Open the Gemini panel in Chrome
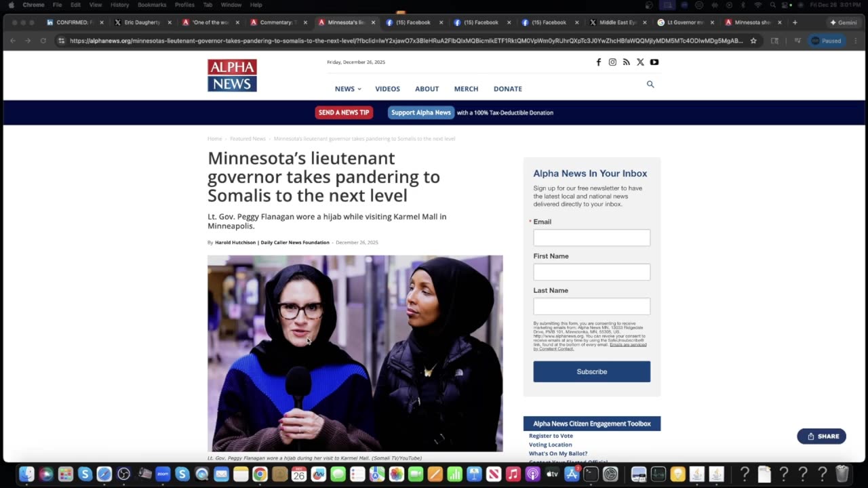The width and height of the screenshot is (868, 488). (x=844, y=22)
